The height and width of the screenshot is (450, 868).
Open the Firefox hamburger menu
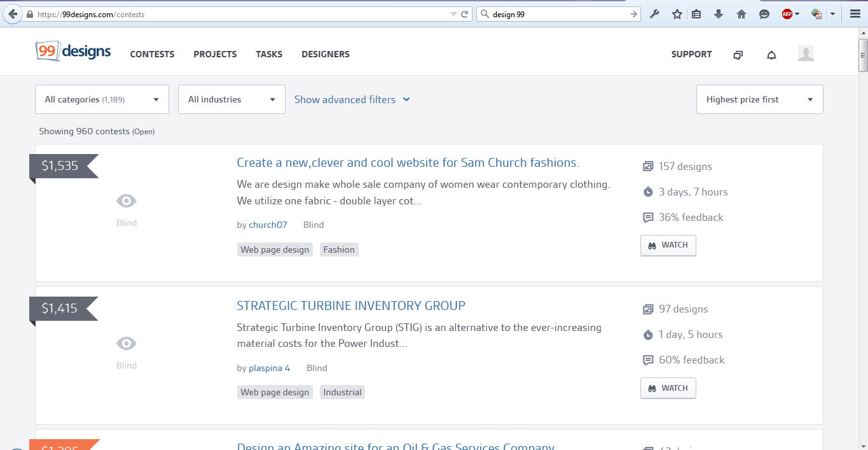(x=855, y=14)
